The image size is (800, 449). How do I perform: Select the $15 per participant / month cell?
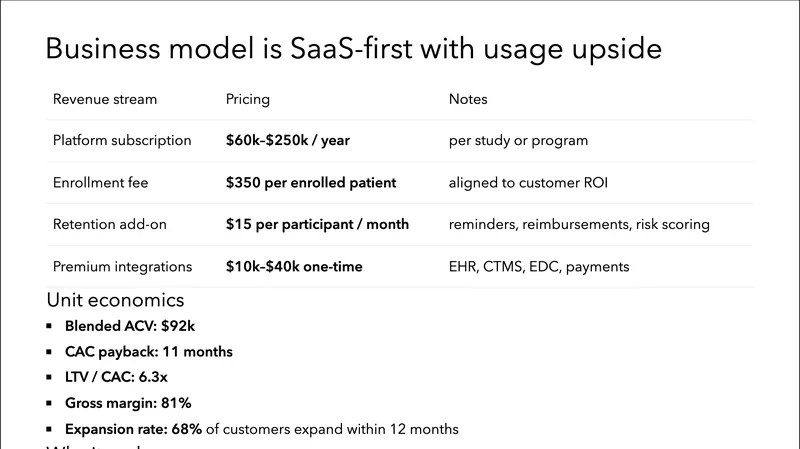click(x=317, y=225)
